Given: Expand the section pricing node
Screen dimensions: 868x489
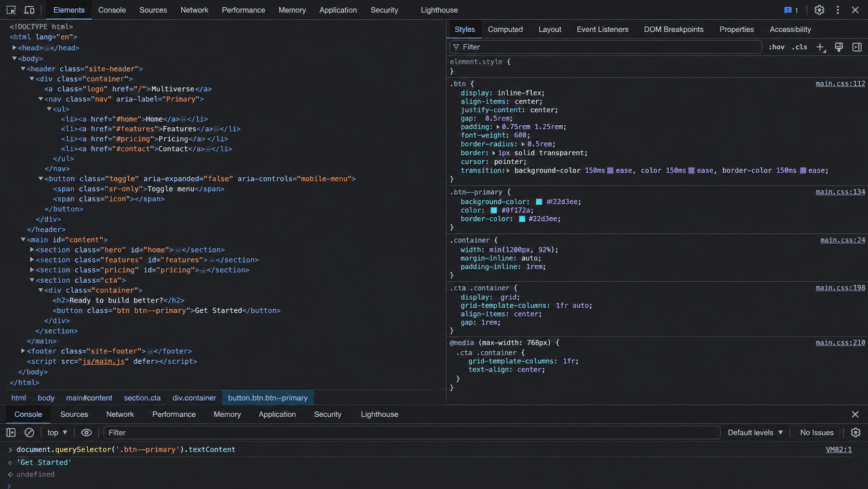Looking at the screenshot, I should [32, 270].
